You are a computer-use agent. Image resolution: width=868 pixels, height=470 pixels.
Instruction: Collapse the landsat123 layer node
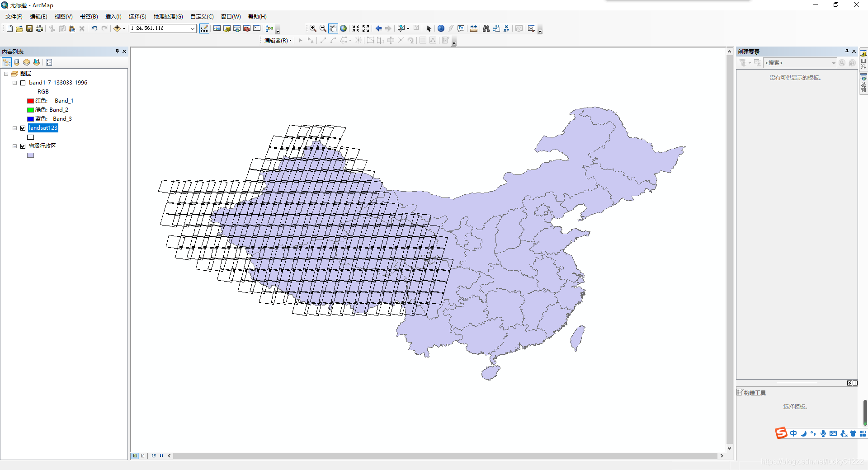click(x=15, y=128)
